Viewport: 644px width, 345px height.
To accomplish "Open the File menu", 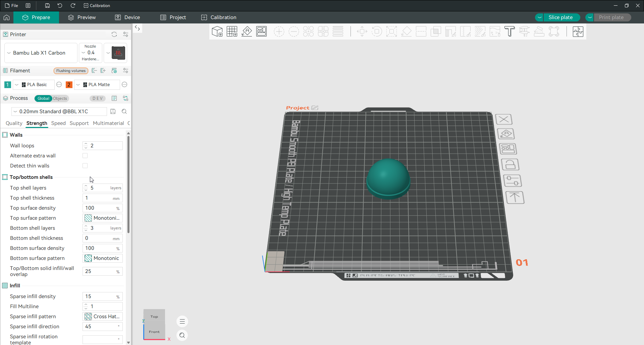I will coord(11,5).
